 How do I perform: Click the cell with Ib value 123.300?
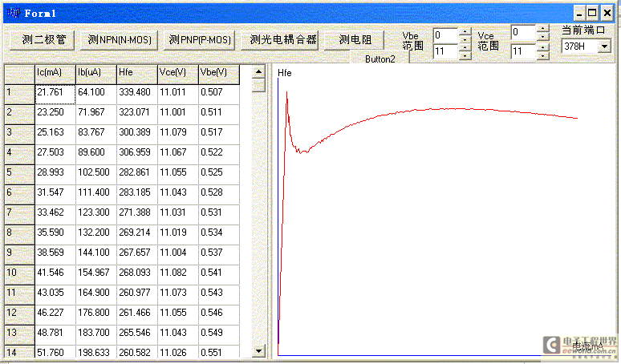(x=95, y=214)
